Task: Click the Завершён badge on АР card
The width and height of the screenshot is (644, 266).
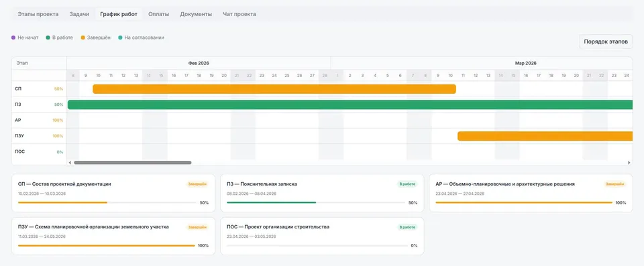Action: pos(615,184)
